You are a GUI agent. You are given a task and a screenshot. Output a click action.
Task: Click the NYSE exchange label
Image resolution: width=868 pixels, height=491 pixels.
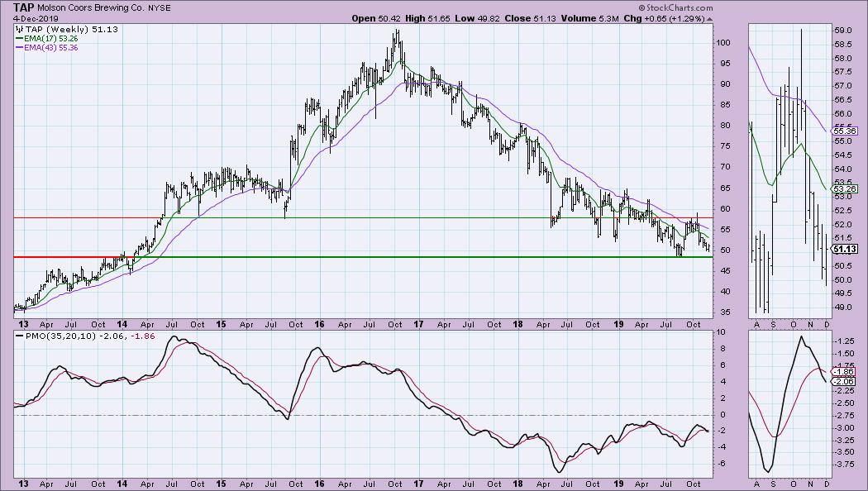[x=160, y=7]
